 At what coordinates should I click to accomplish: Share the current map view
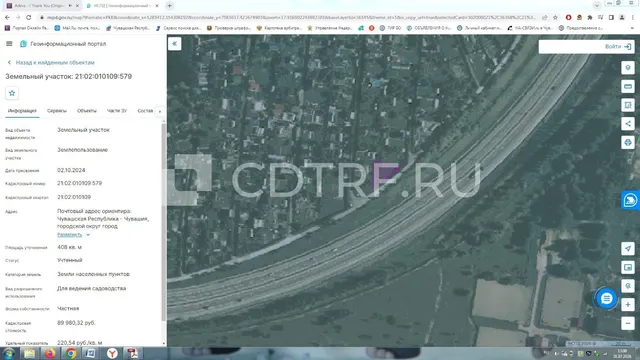click(x=628, y=124)
